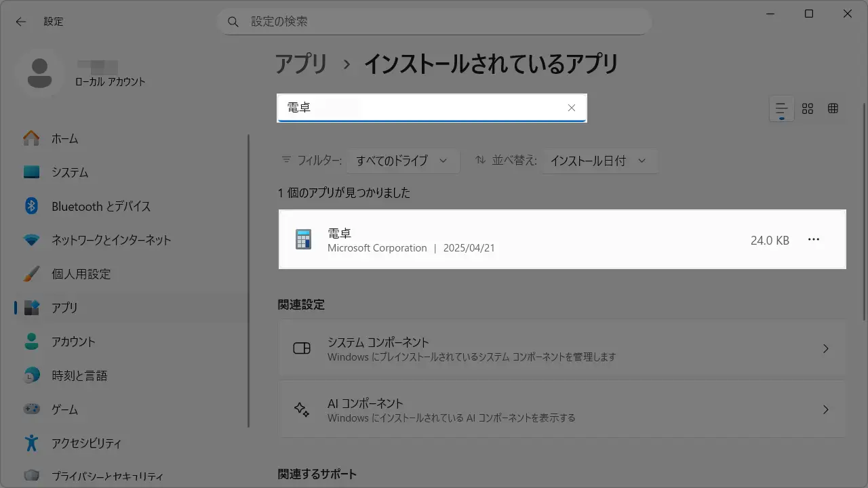Clear the 電卓 search text with X

[572, 108]
